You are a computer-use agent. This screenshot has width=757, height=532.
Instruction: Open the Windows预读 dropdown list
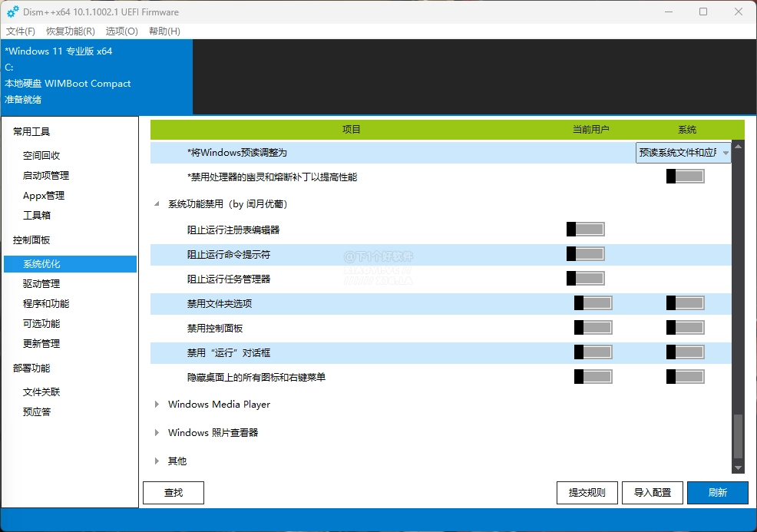683,153
